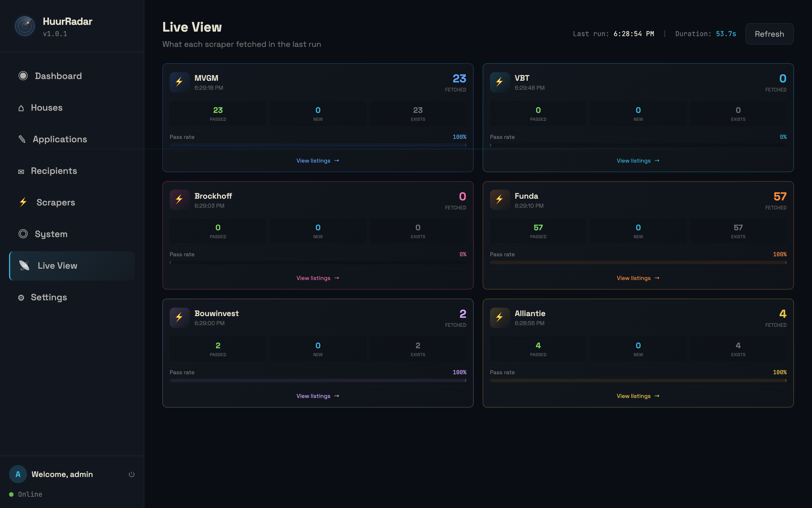Image resolution: width=812 pixels, height=508 pixels.
Task: Open the Settings page
Action: pyautogui.click(x=72, y=297)
